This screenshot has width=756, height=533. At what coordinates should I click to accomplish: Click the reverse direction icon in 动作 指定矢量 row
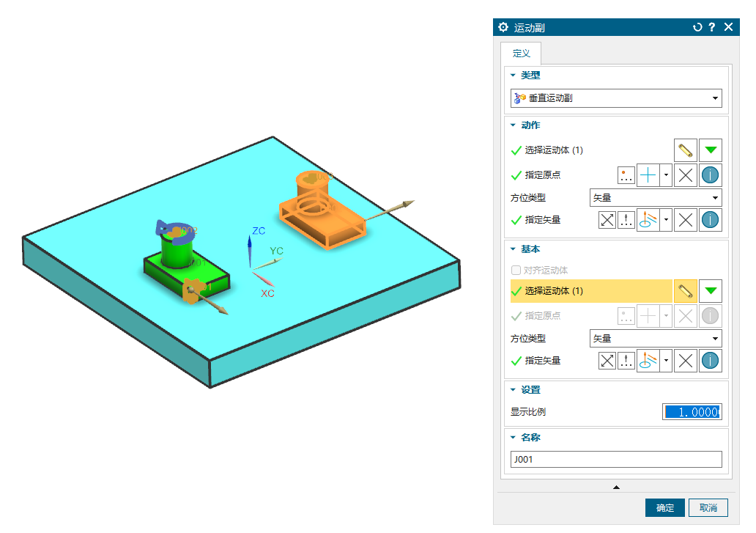[x=607, y=219]
